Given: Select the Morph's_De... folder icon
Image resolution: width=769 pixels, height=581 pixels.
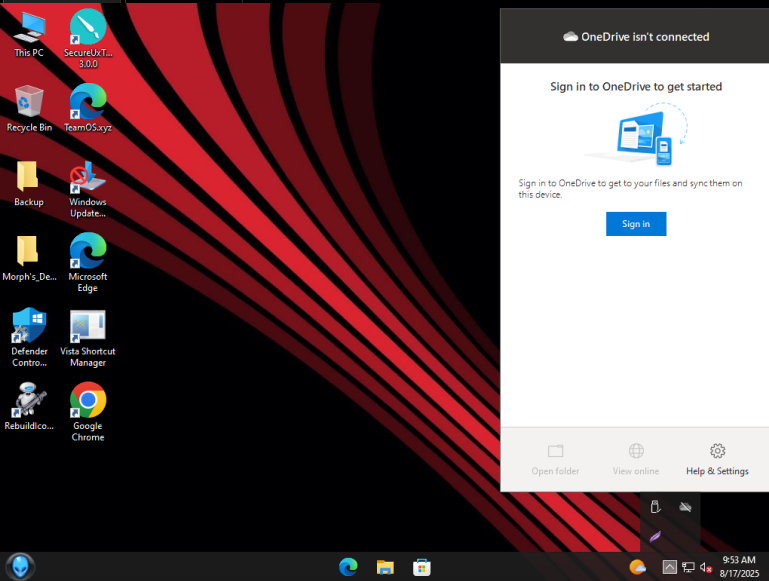Looking at the screenshot, I should click(x=29, y=258).
